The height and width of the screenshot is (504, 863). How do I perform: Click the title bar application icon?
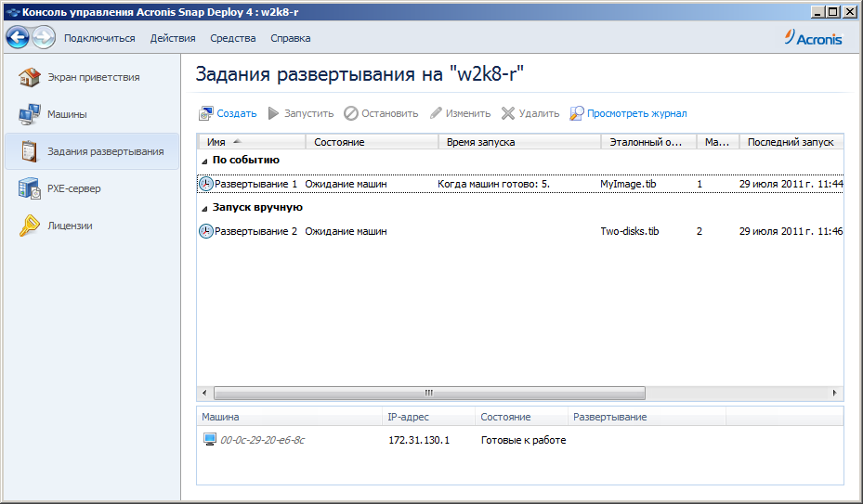coord(13,12)
